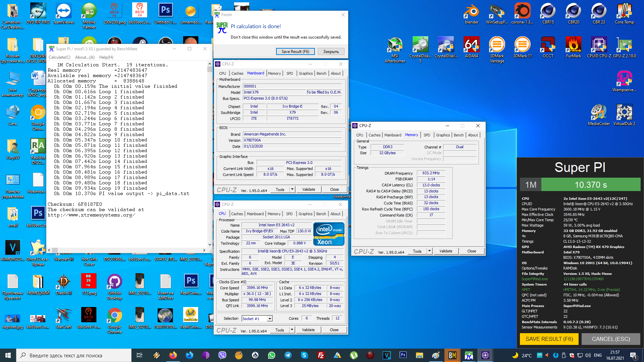Viewport: 644px width, 362px height.
Task: Click Super PI horizontal scrollbar right arrow
Action: (x=204, y=250)
